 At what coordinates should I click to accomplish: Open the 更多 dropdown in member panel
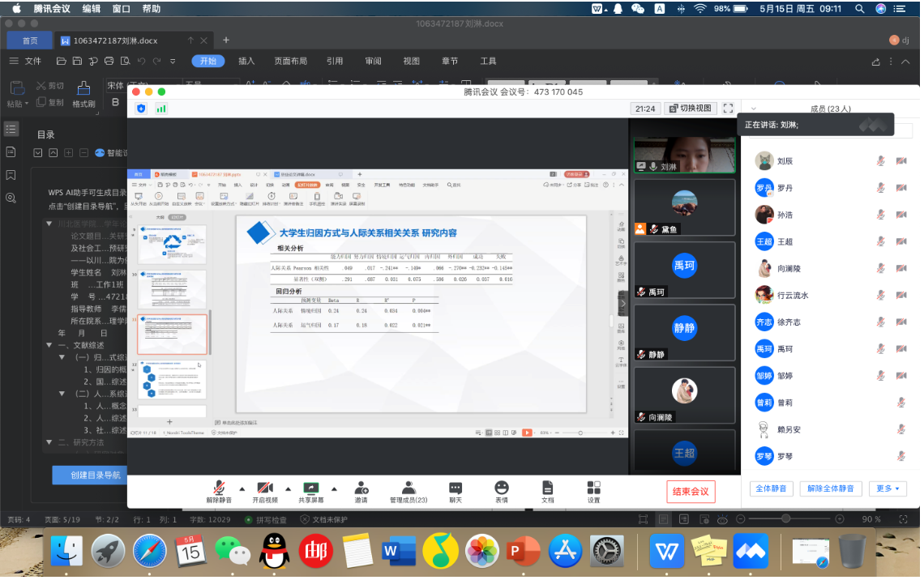pyautogui.click(x=888, y=488)
